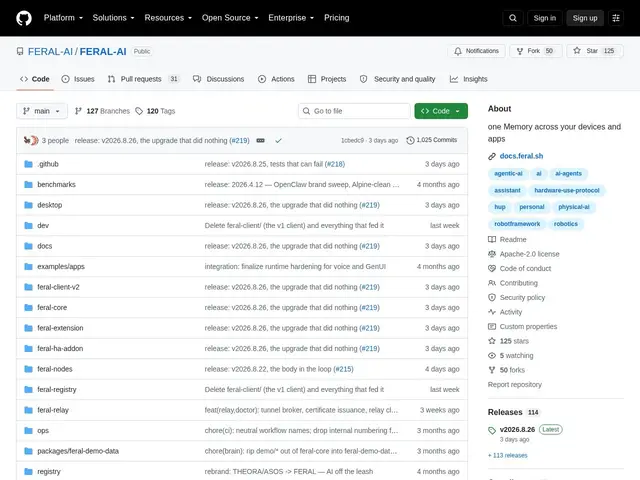Click the Sign up button
Screen dimensions: 640x480
click(584, 18)
